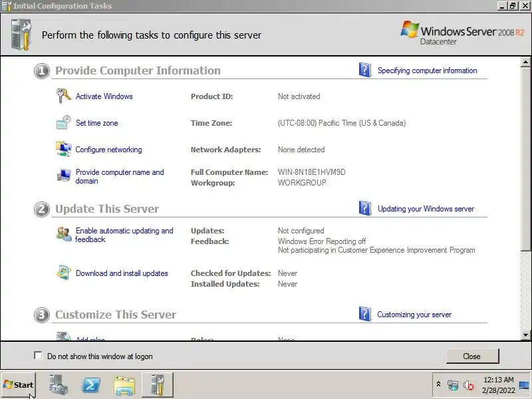The image size is (532, 399).
Task: Click the computer name WIN-8N18E1HVM9D
Action: tap(311, 172)
